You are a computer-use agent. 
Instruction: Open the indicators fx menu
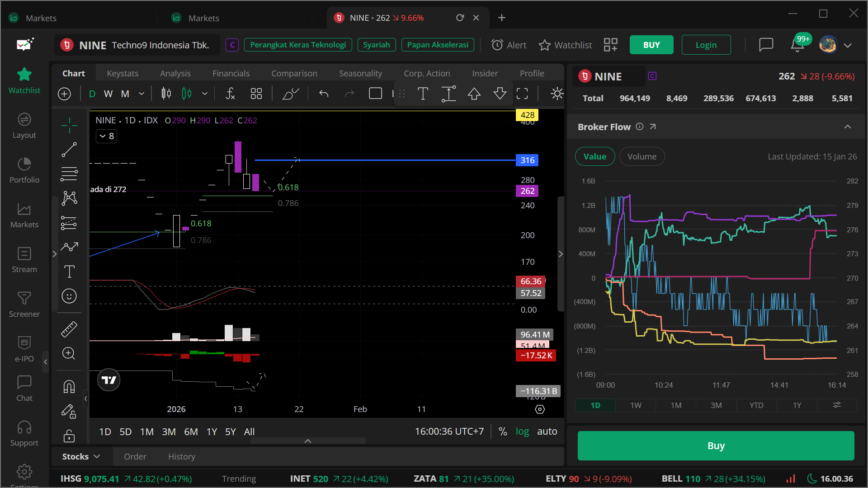tap(231, 94)
